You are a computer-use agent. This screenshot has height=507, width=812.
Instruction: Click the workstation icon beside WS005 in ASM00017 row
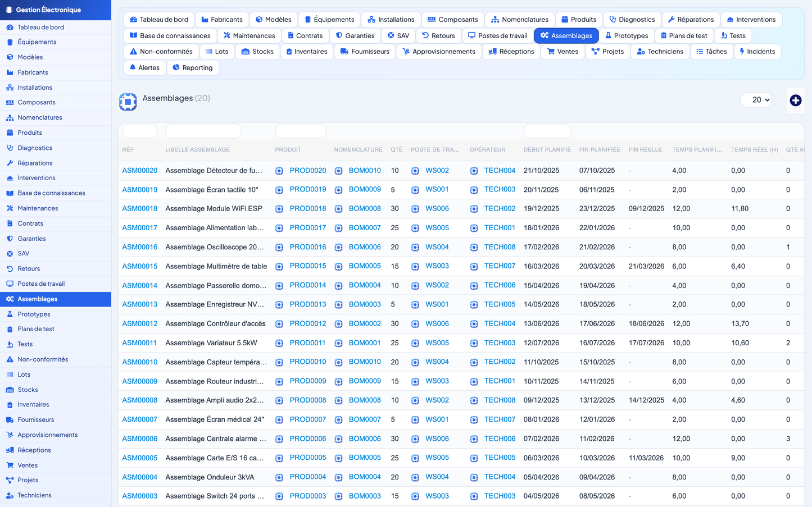415,228
